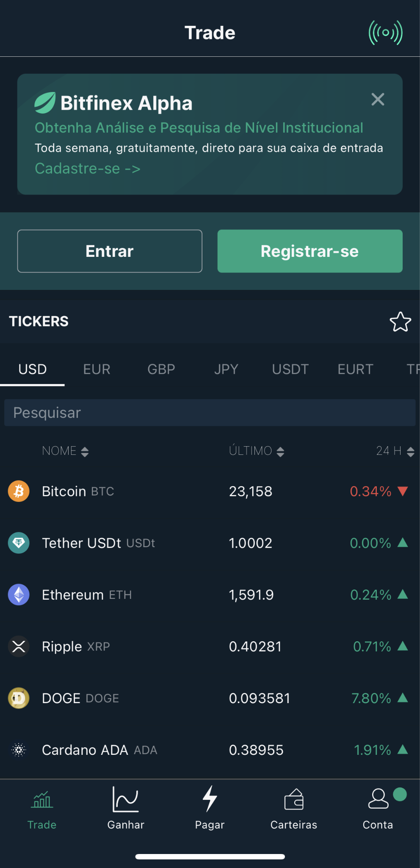Select the DOGE coin icon
420x868 pixels.
(x=19, y=698)
